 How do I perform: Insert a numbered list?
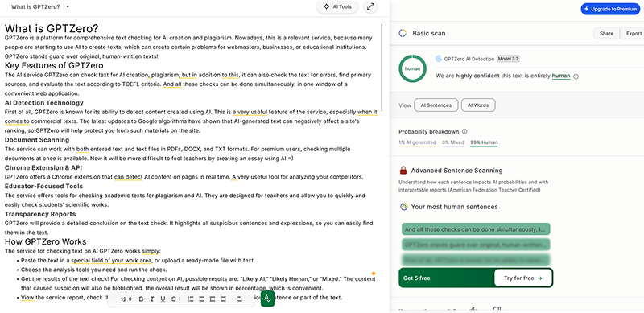pos(191,299)
